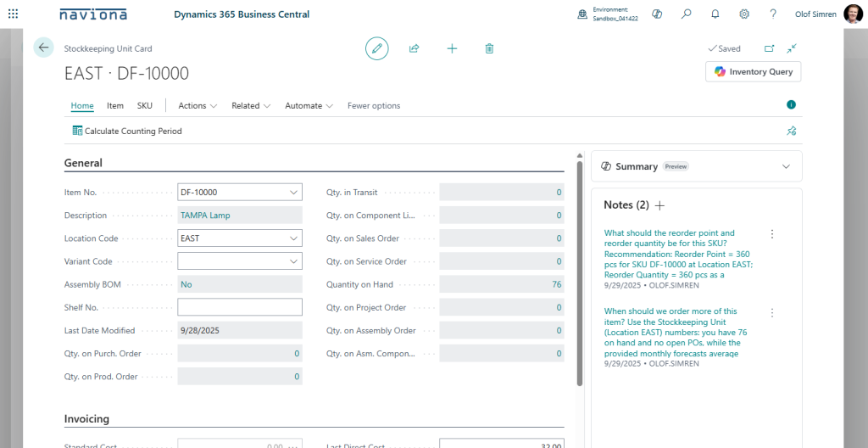Pin the action bar
The image size is (868, 448).
click(791, 131)
